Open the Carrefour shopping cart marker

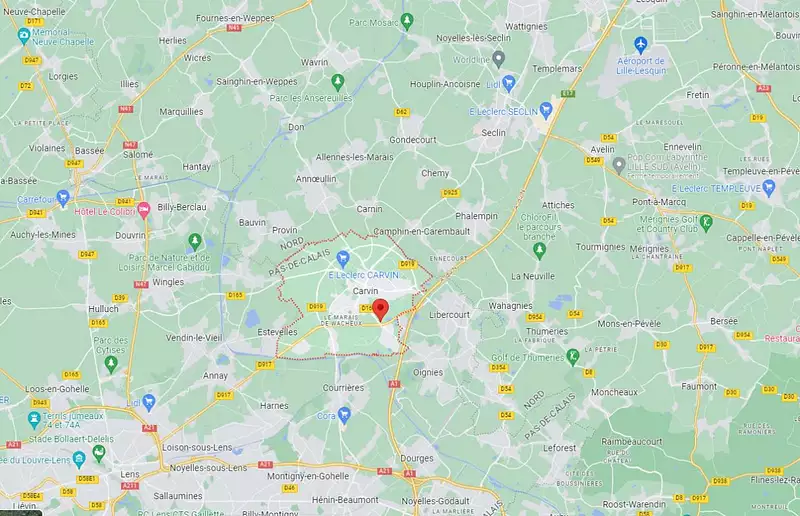(63, 198)
